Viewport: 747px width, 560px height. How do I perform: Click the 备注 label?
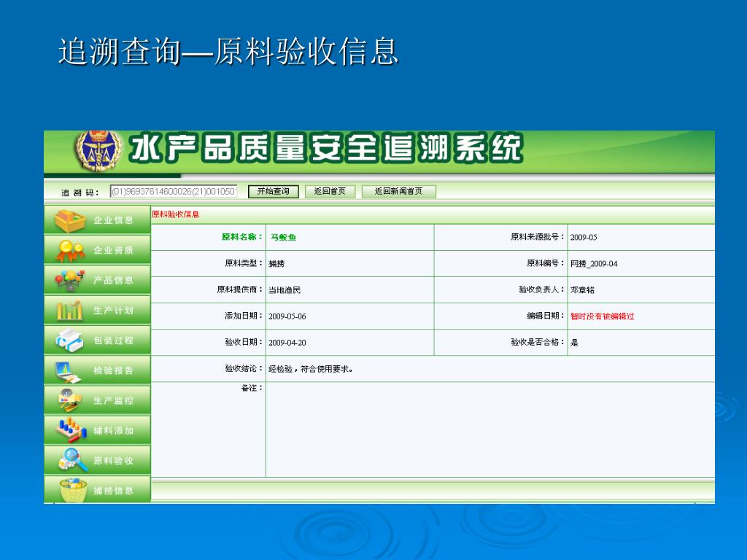click(x=252, y=388)
